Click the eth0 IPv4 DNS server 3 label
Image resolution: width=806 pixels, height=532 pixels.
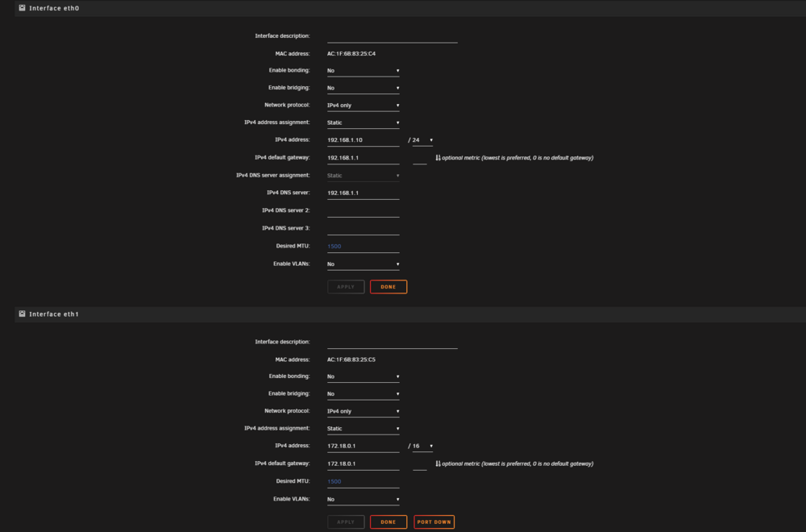point(286,228)
